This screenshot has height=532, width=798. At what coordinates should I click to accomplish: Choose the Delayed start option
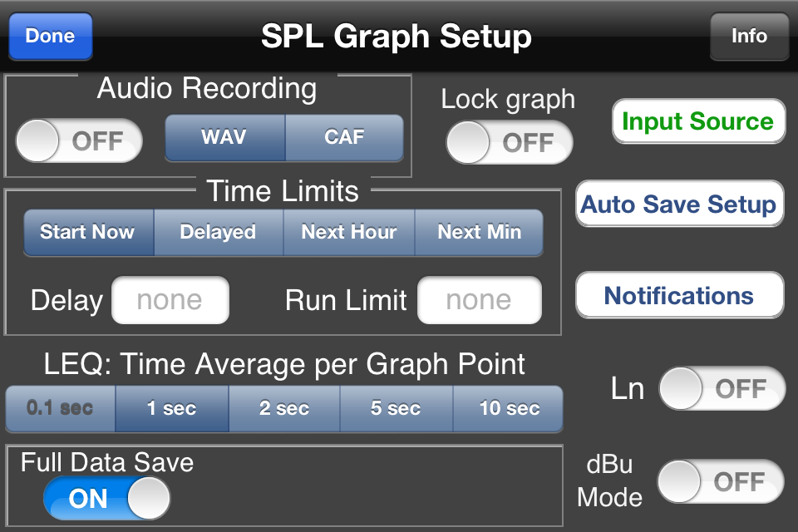point(219,233)
